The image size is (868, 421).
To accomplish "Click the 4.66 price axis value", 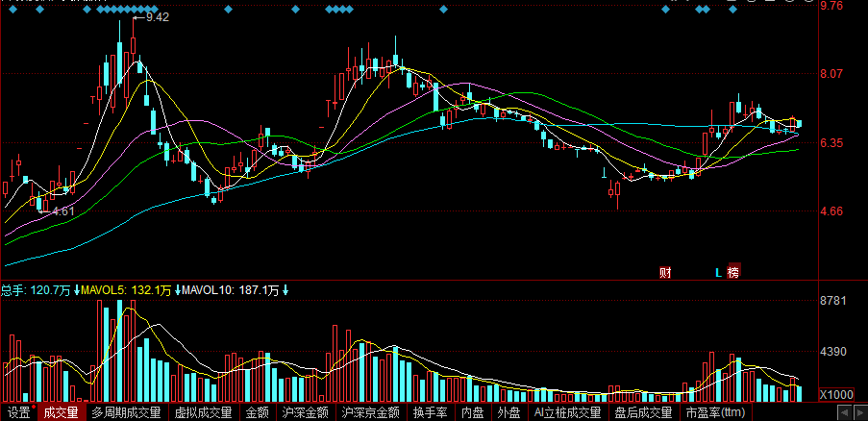I will (x=832, y=211).
